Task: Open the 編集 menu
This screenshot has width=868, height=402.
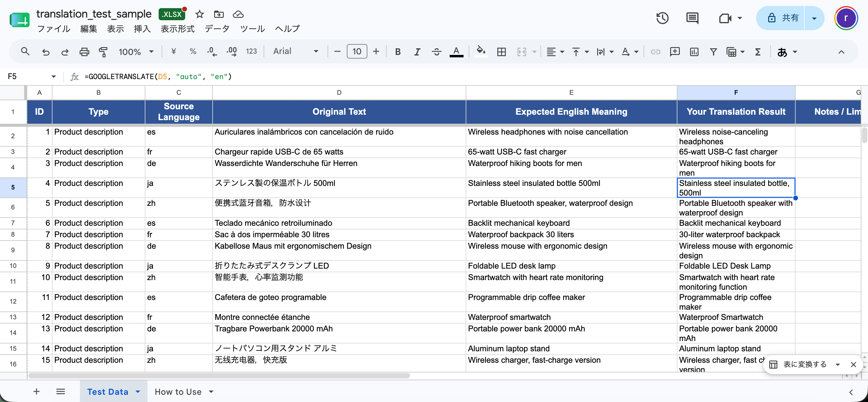Action: (89, 29)
